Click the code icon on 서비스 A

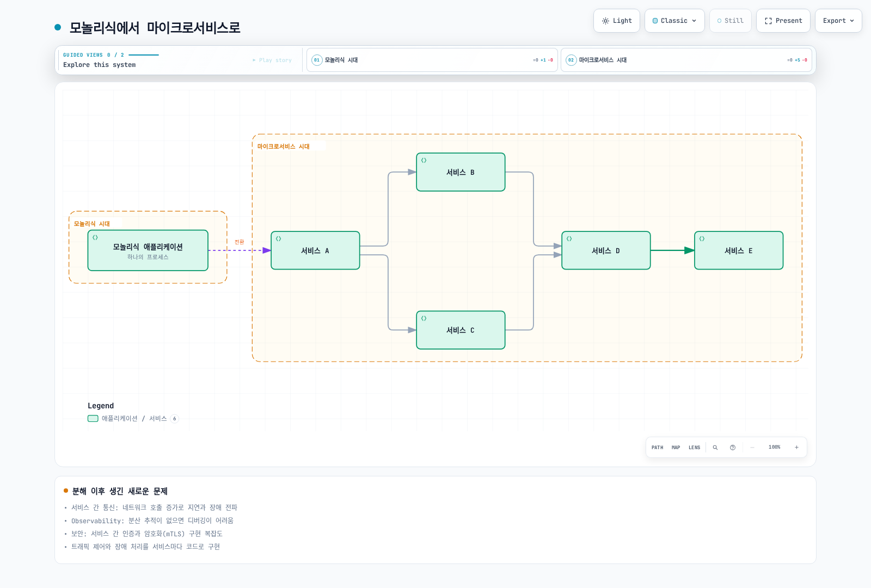pos(278,238)
